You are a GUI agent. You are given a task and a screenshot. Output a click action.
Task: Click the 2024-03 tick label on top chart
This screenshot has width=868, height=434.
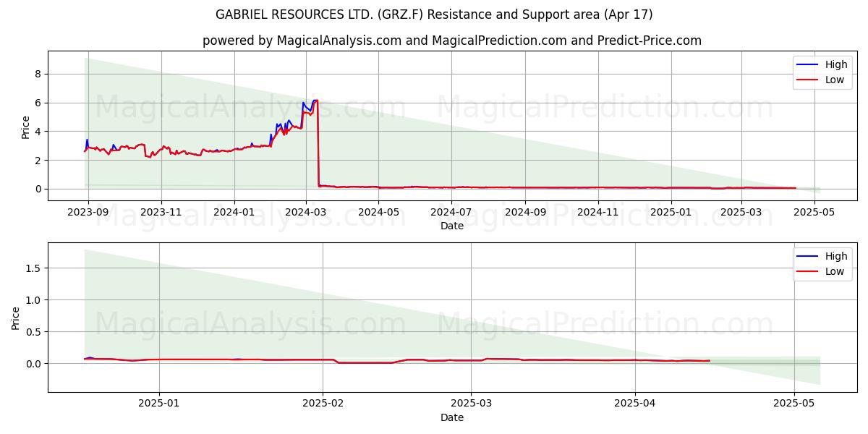(305, 213)
